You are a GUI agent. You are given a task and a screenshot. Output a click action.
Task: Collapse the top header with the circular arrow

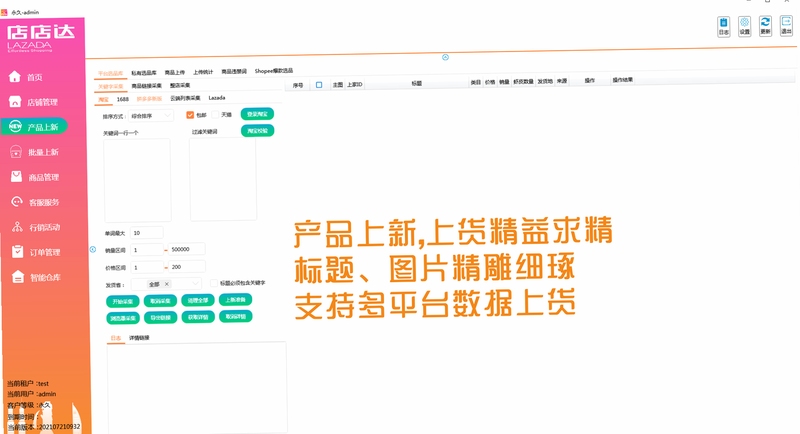pos(445,57)
